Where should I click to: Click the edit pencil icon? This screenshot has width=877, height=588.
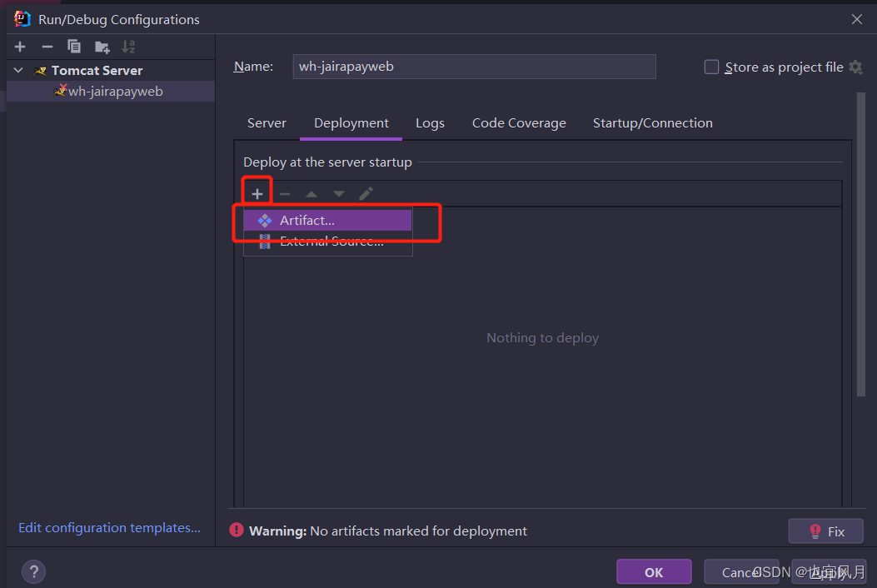tap(366, 193)
